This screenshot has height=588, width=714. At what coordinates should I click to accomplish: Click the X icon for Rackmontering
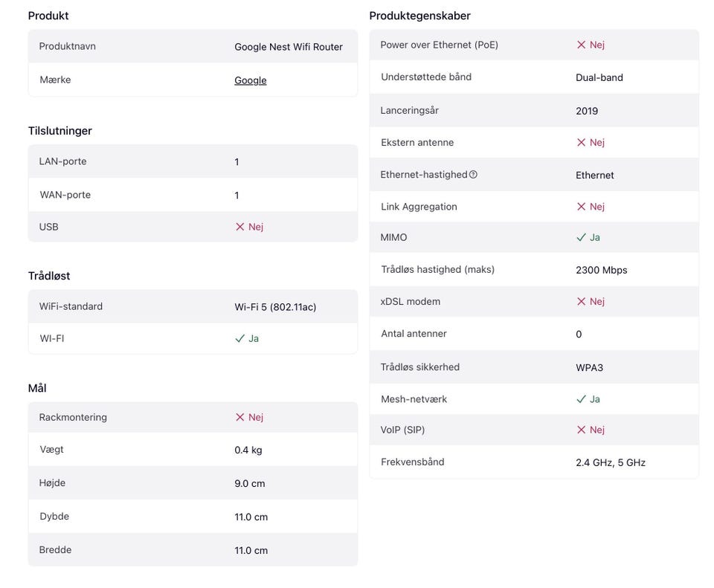coord(239,417)
